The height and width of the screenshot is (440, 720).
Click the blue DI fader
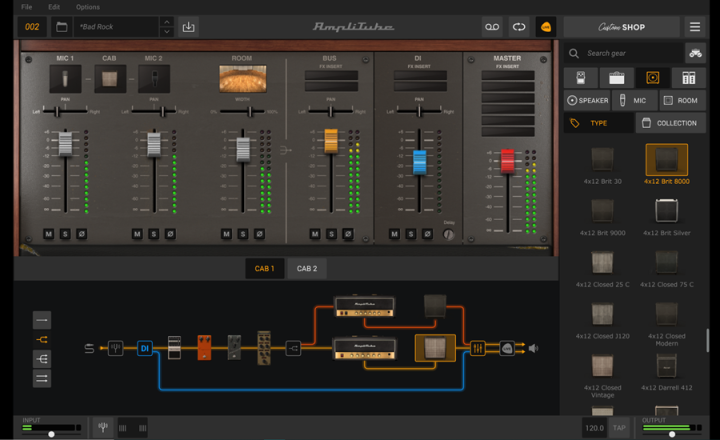[x=419, y=162]
